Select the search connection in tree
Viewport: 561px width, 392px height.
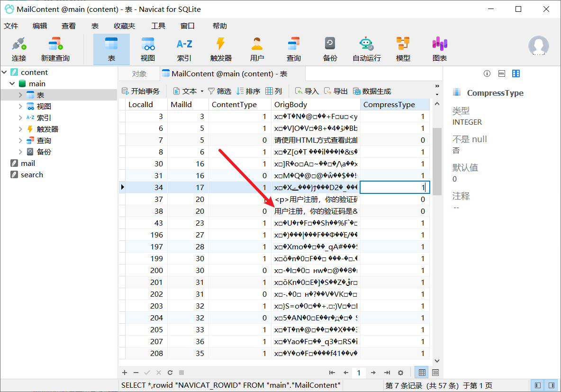(31, 175)
